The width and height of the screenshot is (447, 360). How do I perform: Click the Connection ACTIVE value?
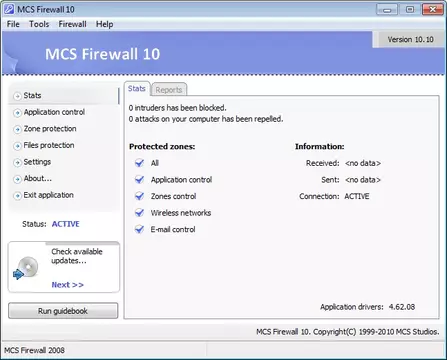pyautogui.click(x=357, y=196)
